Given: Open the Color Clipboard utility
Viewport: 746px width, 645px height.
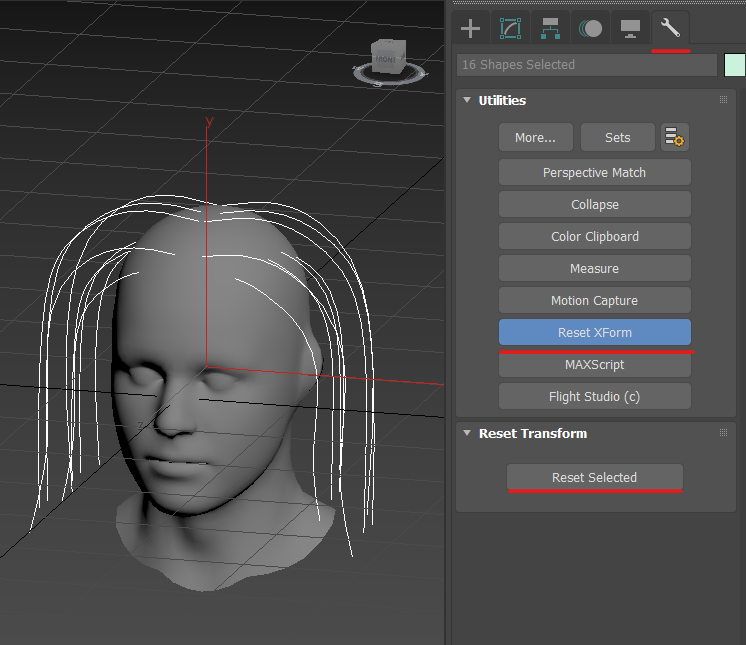Looking at the screenshot, I should [594, 236].
